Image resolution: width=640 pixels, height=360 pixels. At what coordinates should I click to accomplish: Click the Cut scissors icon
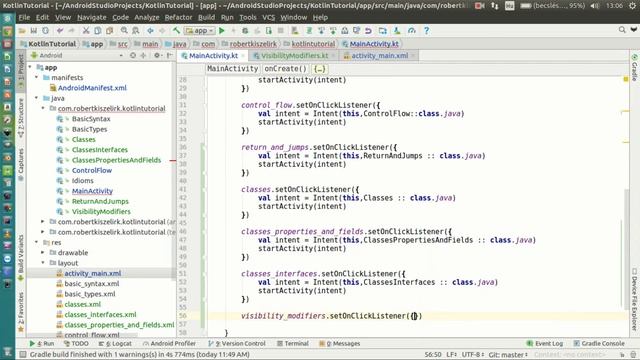86,31
